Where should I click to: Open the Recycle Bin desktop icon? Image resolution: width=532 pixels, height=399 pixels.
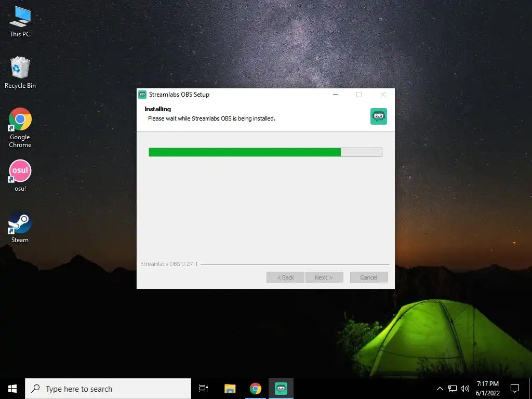pyautogui.click(x=20, y=73)
